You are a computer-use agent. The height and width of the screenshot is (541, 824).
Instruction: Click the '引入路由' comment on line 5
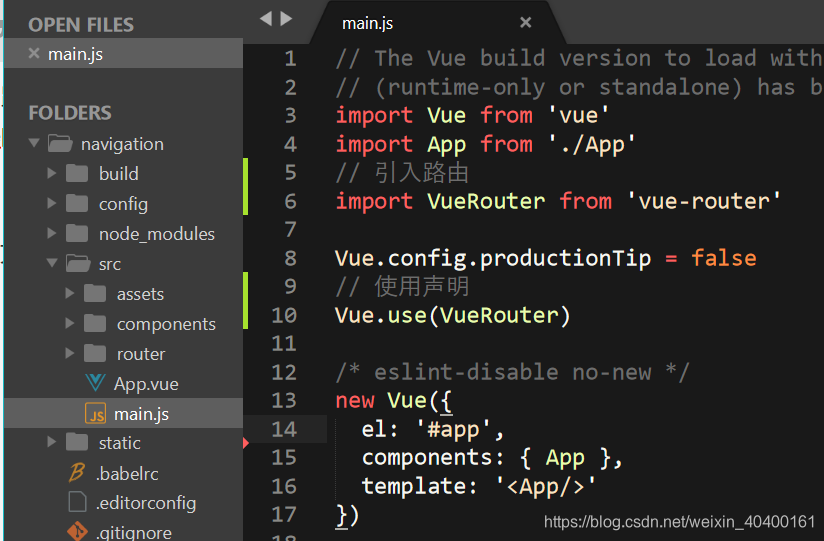click(x=402, y=172)
